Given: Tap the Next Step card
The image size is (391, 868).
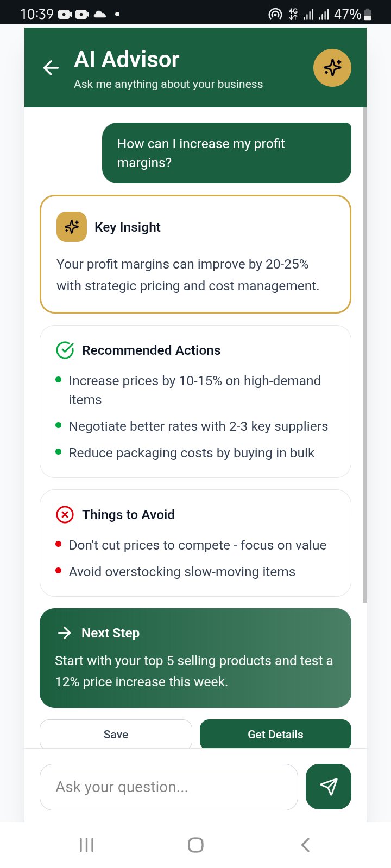Looking at the screenshot, I should (x=195, y=658).
